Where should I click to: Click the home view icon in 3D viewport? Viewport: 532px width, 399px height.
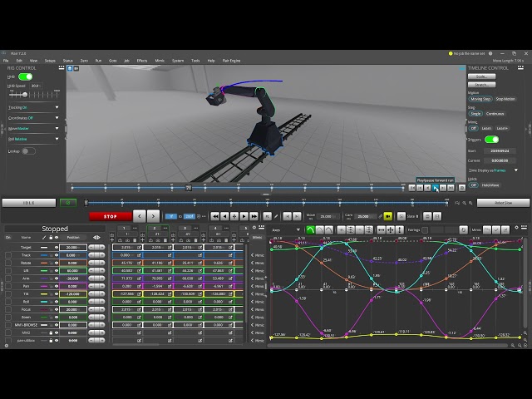pos(70,68)
